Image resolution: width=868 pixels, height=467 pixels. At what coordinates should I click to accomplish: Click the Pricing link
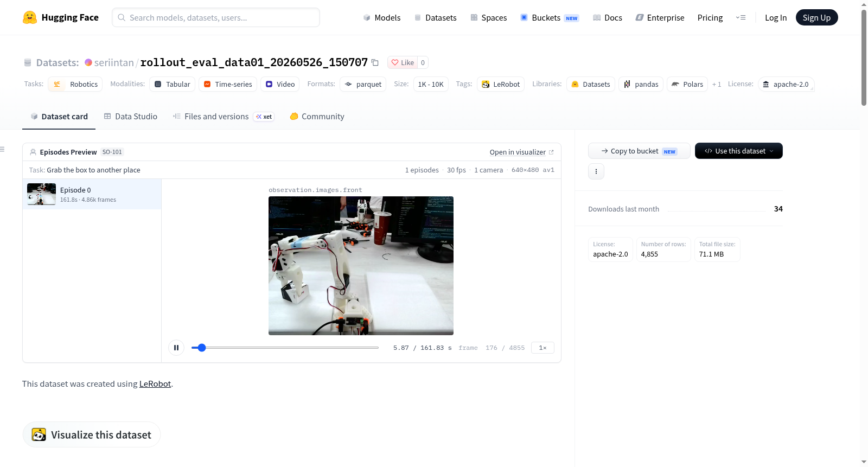point(710,17)
